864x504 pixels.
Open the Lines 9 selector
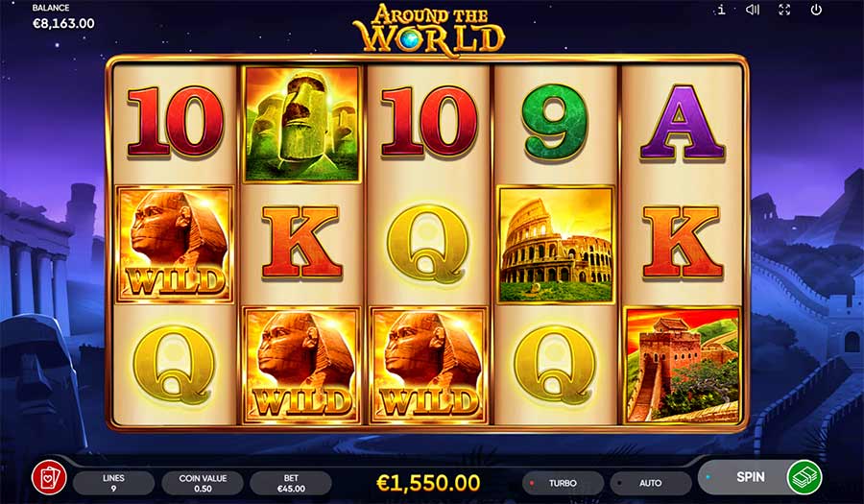pyautogui.click(x=113, y=483)
